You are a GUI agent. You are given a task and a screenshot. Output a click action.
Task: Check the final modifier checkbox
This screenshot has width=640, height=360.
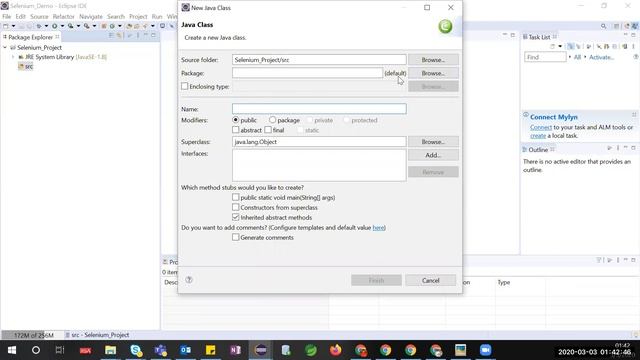coord(268,130)
